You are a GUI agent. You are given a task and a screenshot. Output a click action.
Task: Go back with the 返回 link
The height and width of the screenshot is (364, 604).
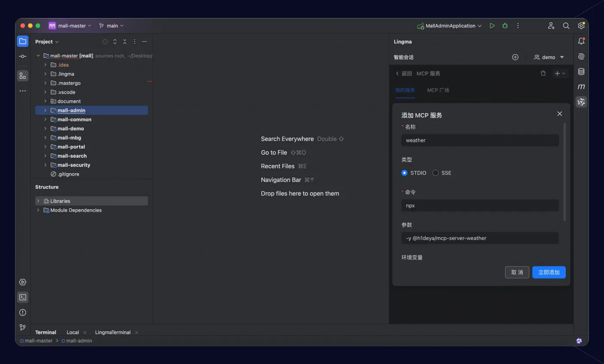pos(403,73)
